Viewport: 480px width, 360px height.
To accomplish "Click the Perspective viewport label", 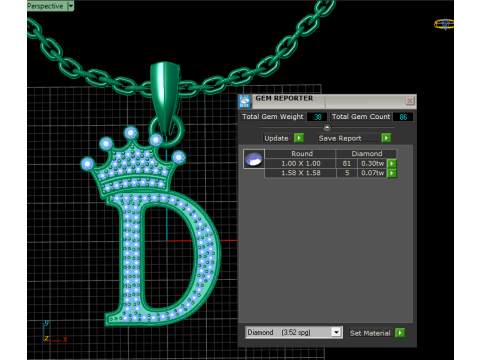I will coord(45,6).
